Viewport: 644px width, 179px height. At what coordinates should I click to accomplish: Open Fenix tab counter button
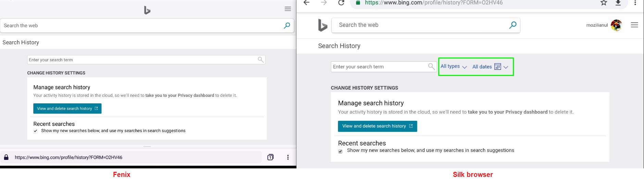[x=270, y=157]
